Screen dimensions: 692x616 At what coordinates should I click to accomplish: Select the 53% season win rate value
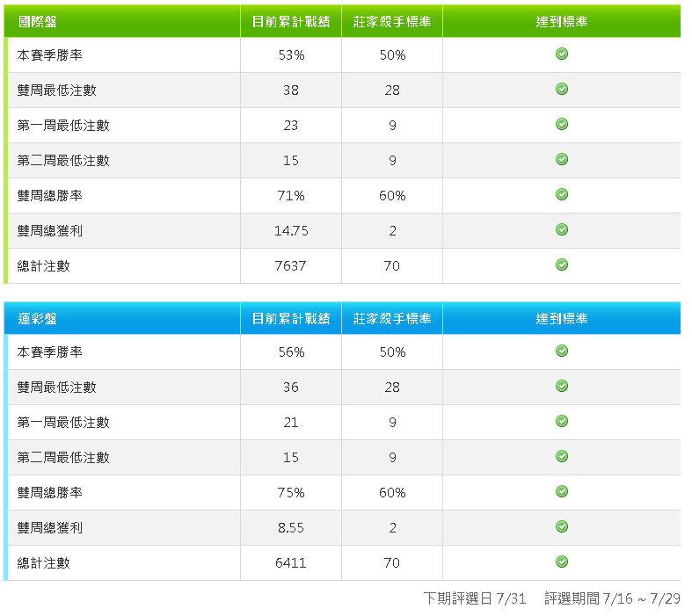(291, 55)
